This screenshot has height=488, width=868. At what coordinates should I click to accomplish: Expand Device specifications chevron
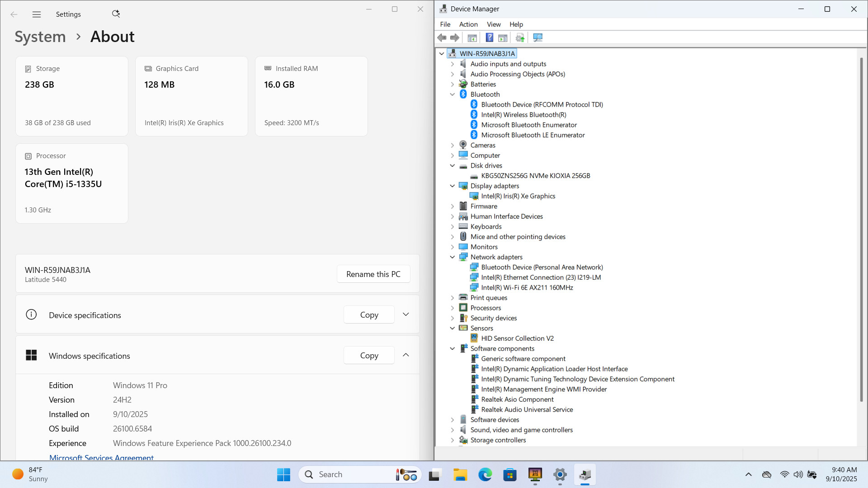tap(406, 314)
